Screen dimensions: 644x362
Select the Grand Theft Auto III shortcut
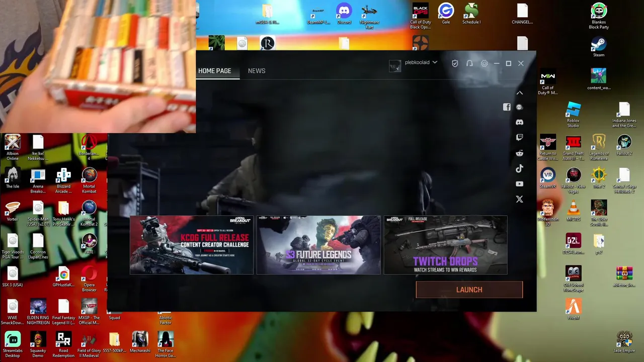point(573,148)
